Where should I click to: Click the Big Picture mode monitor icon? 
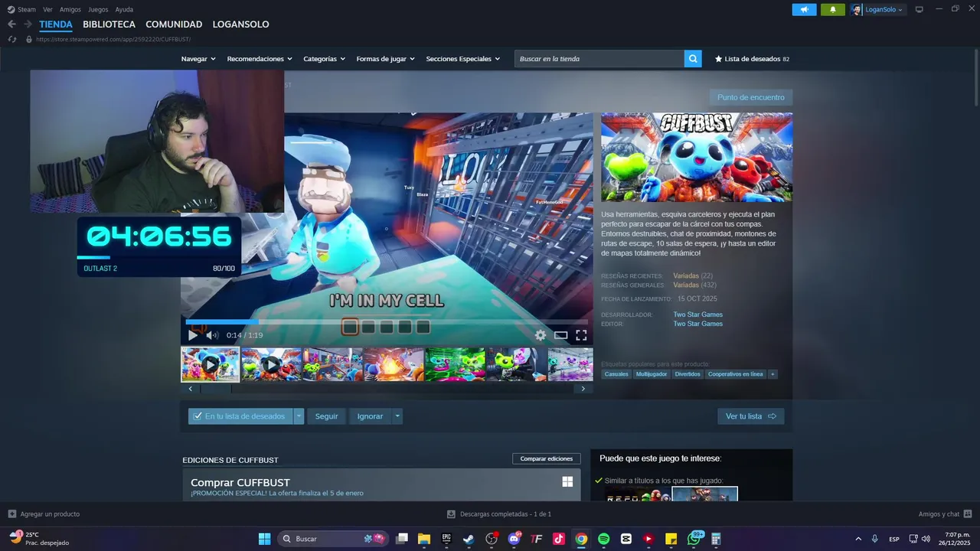coord(920,9)
